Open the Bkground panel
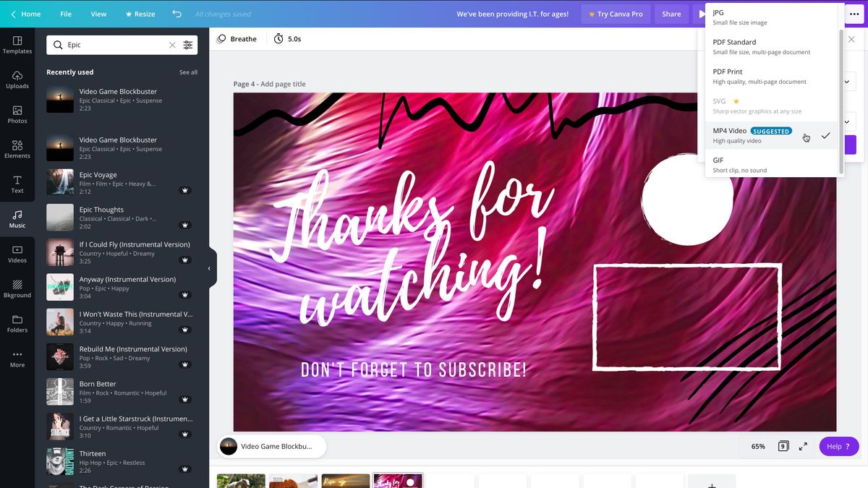 [16, 288]
